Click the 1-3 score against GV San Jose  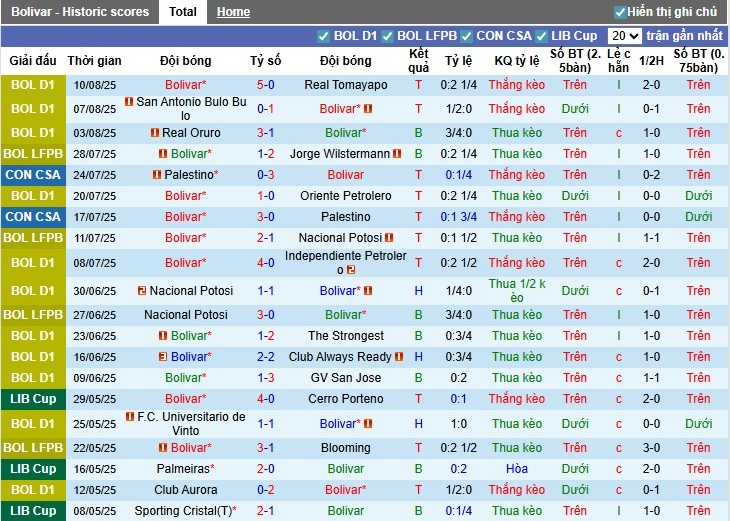265,378
